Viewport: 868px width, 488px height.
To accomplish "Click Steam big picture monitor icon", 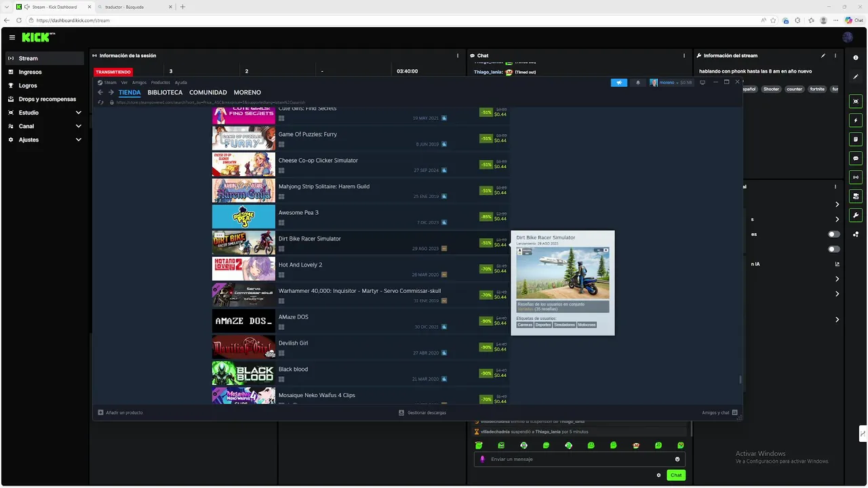I will (703, 83).
